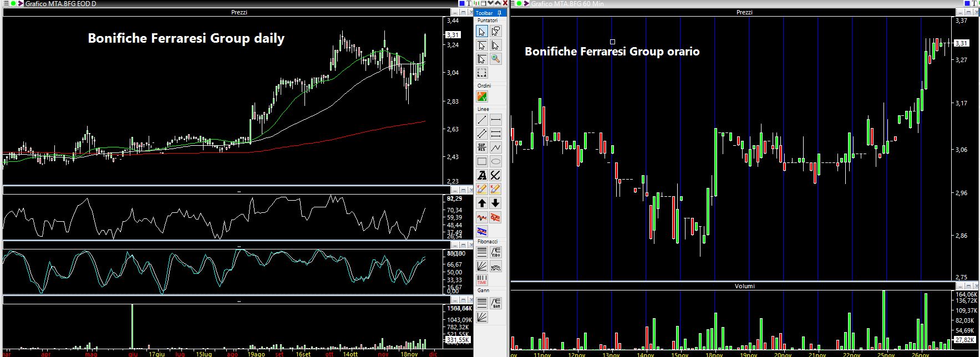Click the green circle on the daily chart title
980x357 pixels.
[12, 3]
